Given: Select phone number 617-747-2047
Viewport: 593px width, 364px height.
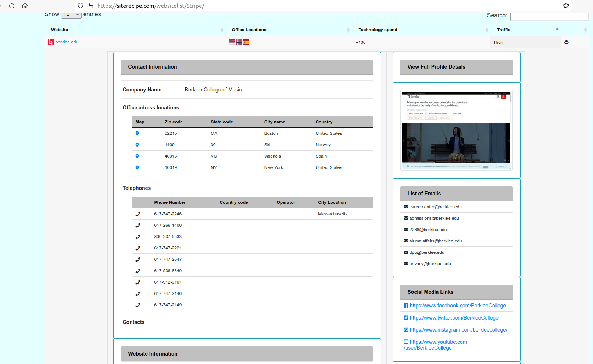Looking at the screenshot, I should point(168,259).
